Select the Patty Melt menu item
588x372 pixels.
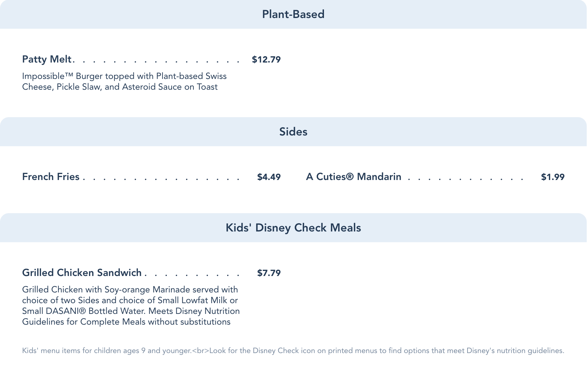tap(47, 59)
